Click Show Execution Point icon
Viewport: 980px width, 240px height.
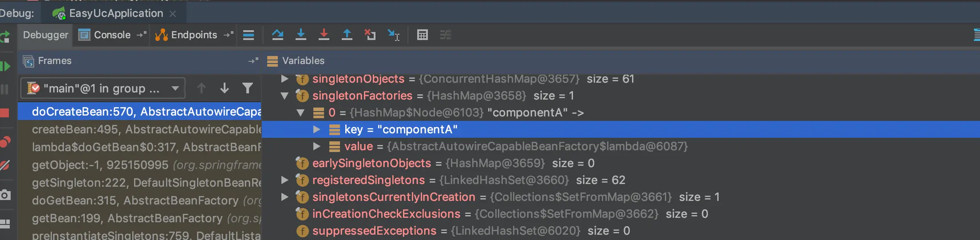point(249,35)
